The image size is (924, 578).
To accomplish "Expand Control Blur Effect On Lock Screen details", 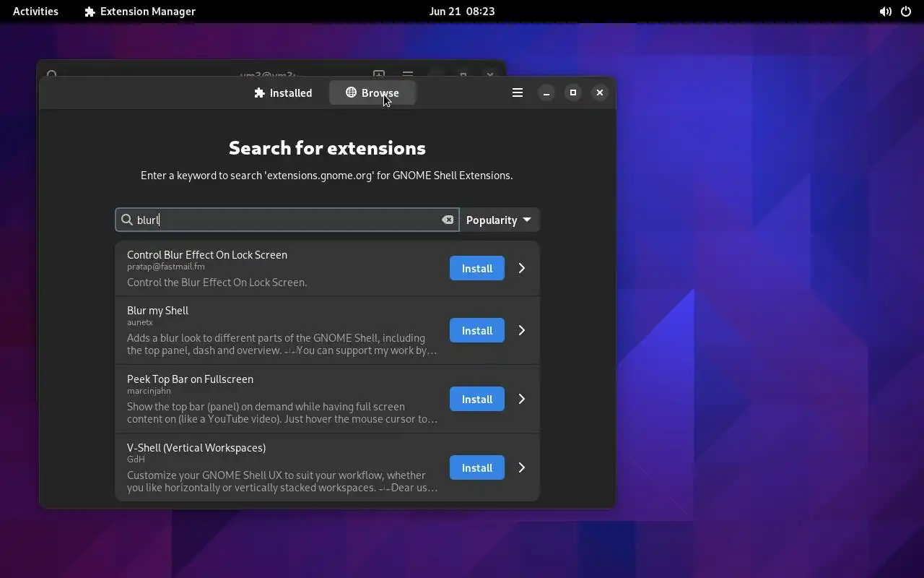I will pyautogui.click(x=522, y=268).
